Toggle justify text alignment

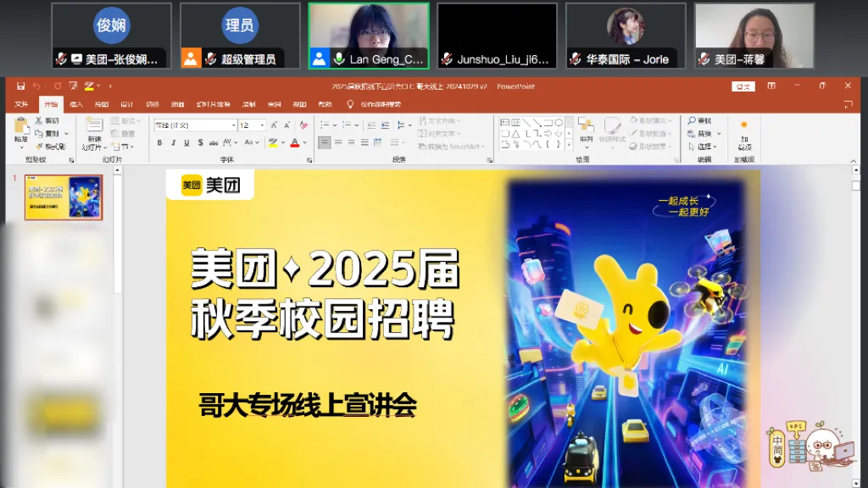(x=364, y=142)
